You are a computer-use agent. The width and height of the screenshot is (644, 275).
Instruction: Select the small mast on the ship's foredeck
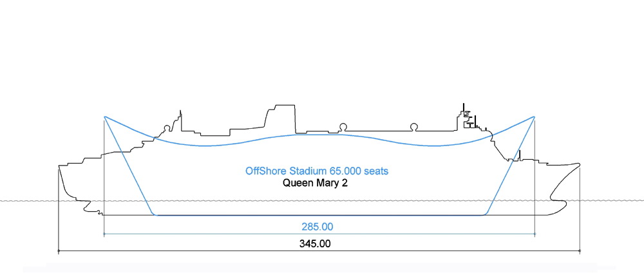(520, 155)
